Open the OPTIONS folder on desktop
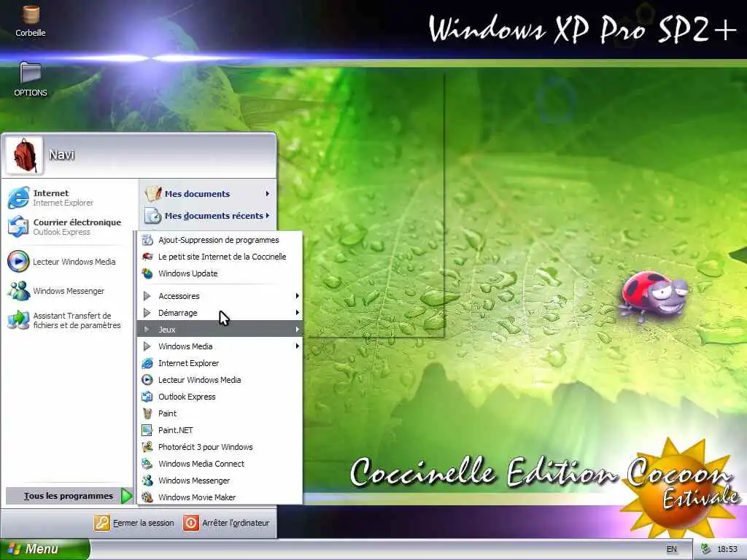This screenshot has width=747, height=560. [31, 73]
